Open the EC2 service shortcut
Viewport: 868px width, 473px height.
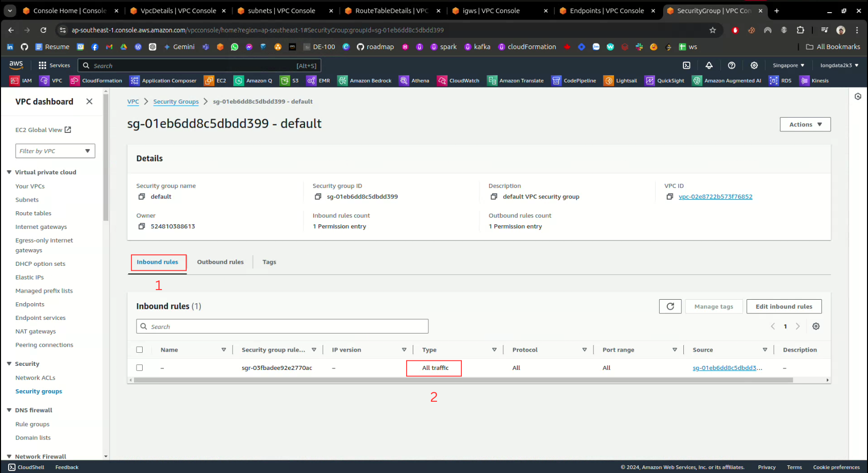tap(215, 81)
